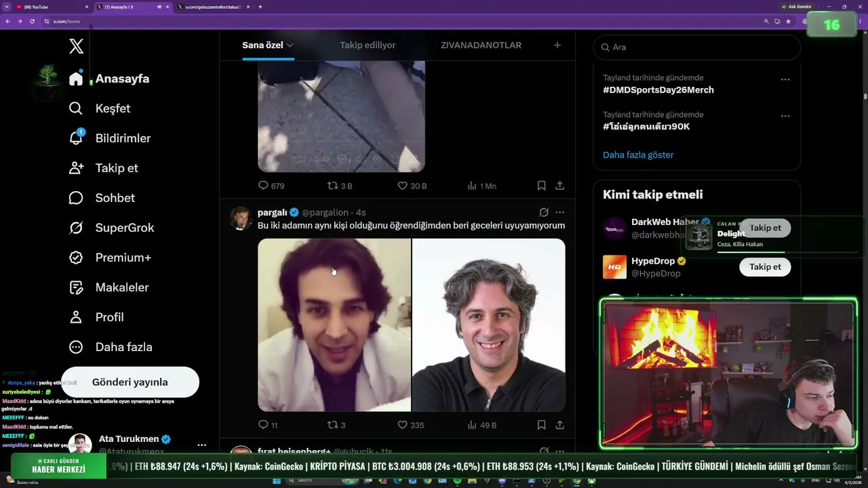This screenshot has height=488, width=868.
Task: Open options for #โฮ่เฮ่ลูกคนเดียว90K trend
Action: coord(785,116)
